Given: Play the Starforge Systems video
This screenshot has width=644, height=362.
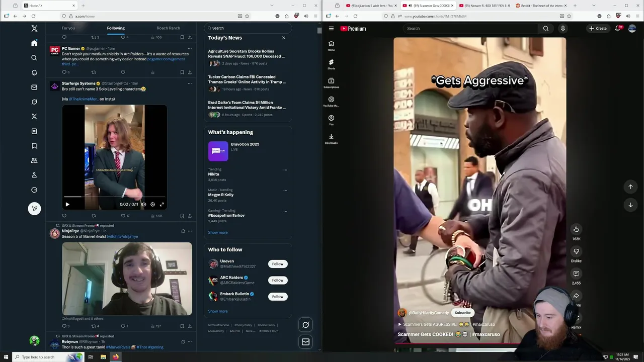Looking at the screenshot, I should [x=67, y=205].
